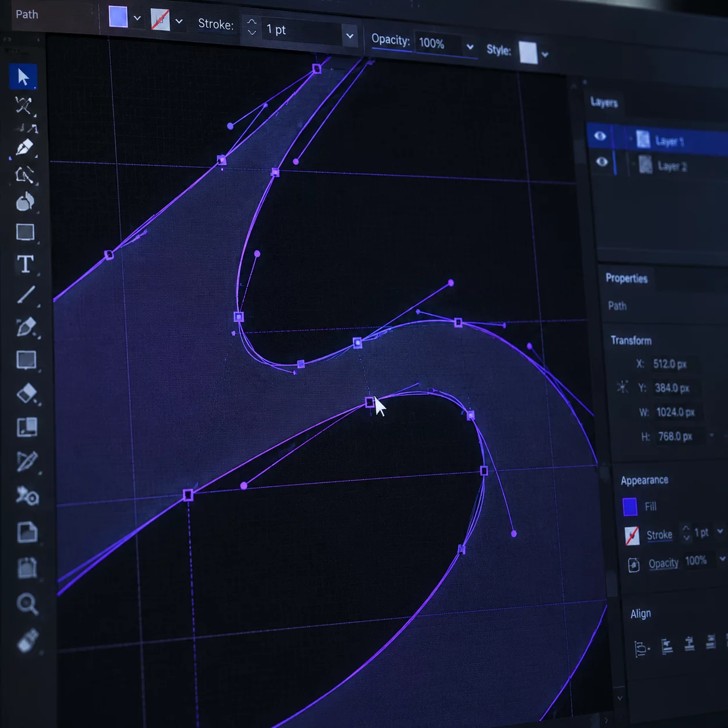
Task: Click the Appearance stroke weight stepper arrows
Action: click(x=686, y=533)
